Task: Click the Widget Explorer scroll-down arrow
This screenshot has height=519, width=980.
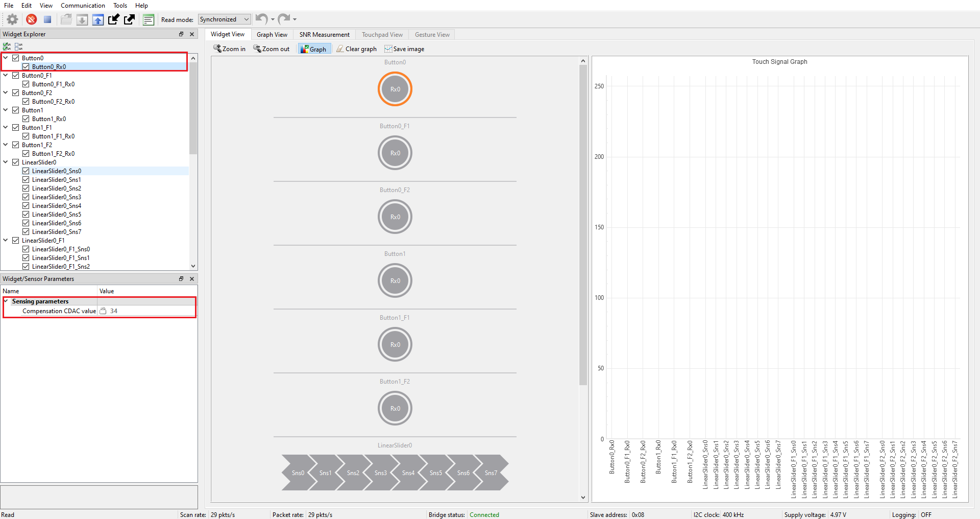Action: point(193,266)
